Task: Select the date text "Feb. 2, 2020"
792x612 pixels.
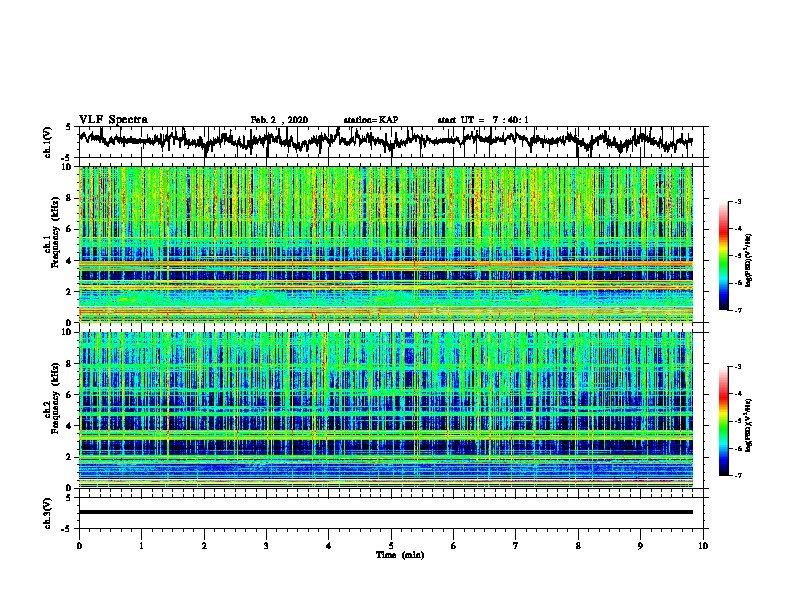Action: 279,120
